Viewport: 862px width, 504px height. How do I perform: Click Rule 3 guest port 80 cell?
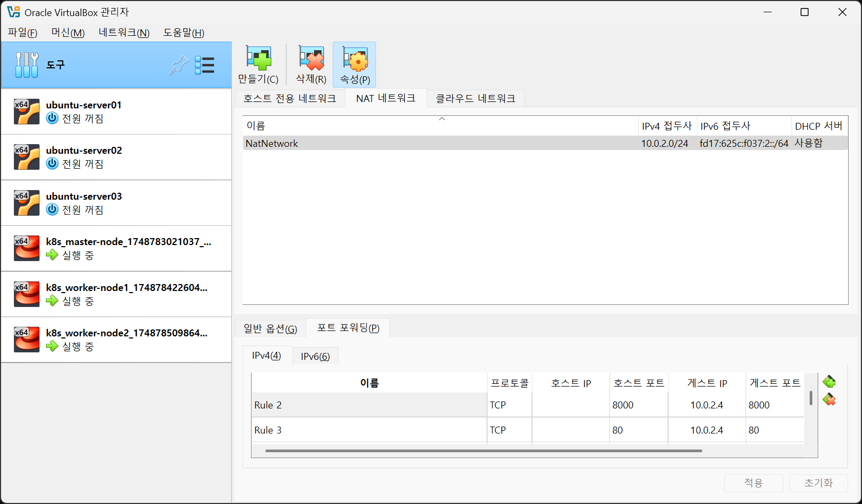[x=775, y=430]
